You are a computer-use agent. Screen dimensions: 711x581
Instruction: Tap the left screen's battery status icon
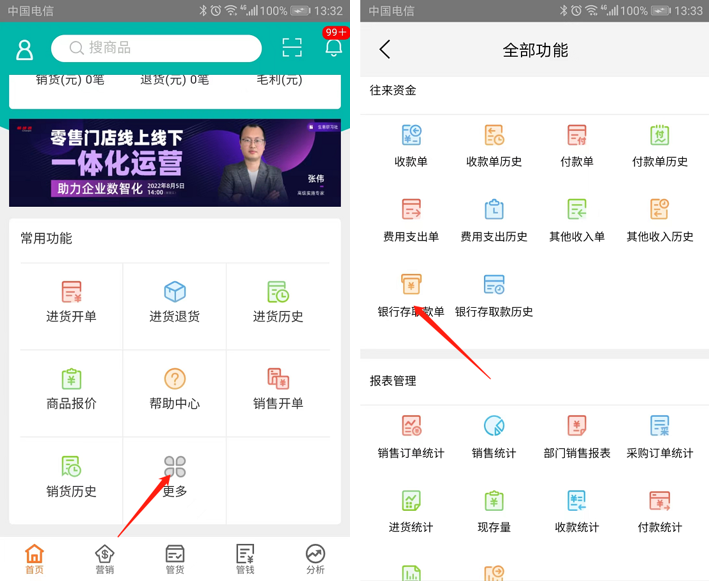pos(300,10)
